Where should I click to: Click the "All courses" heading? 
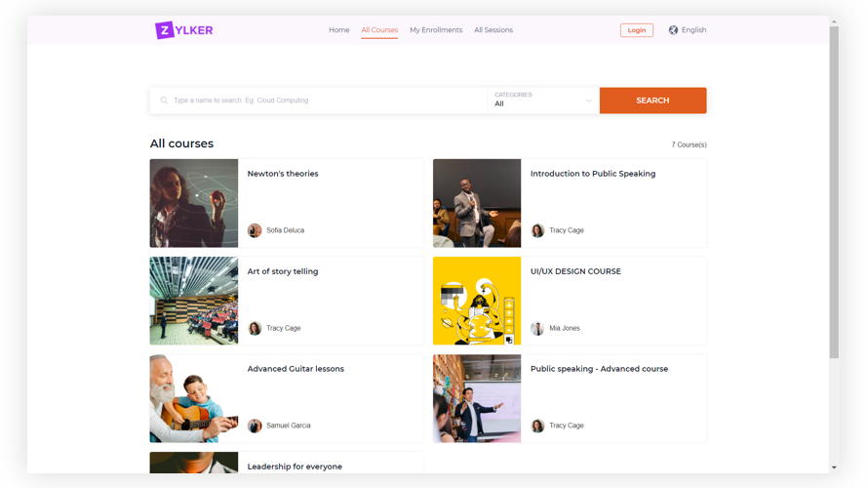pos(181,143)
